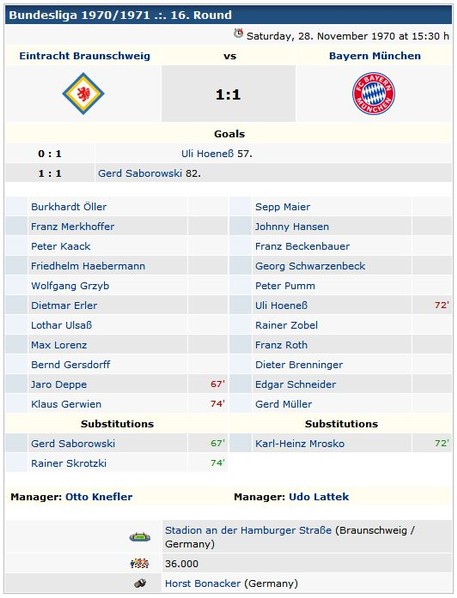Open substitute Rainer Skrotzki's profile
The height and width of the screenshot is (598, 457).
pos(69,463)
